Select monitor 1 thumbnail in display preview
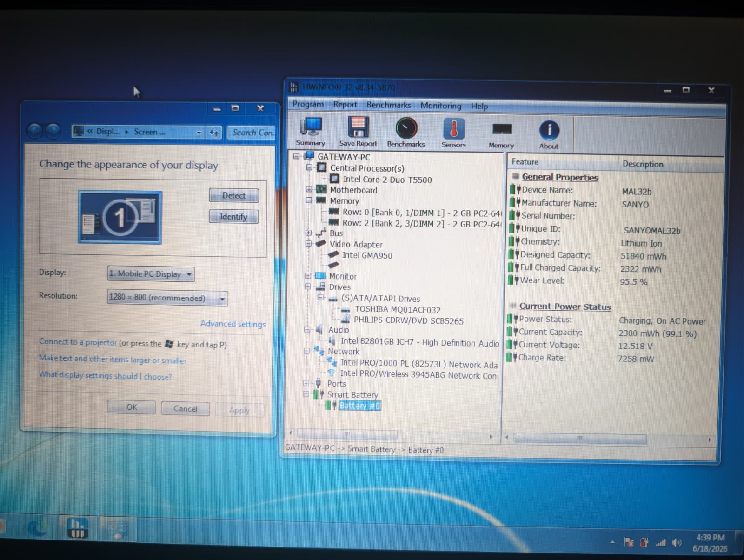 [120, 217]
